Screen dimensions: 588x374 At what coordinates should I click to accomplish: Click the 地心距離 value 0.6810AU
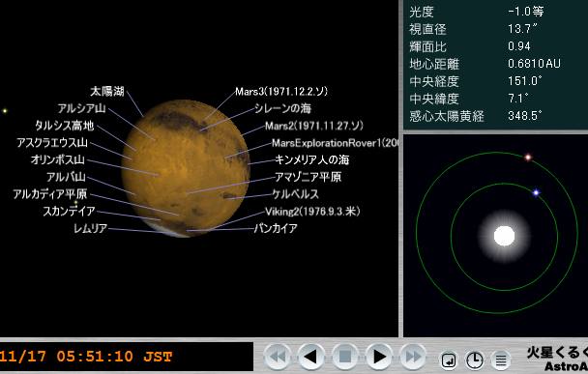534,64
